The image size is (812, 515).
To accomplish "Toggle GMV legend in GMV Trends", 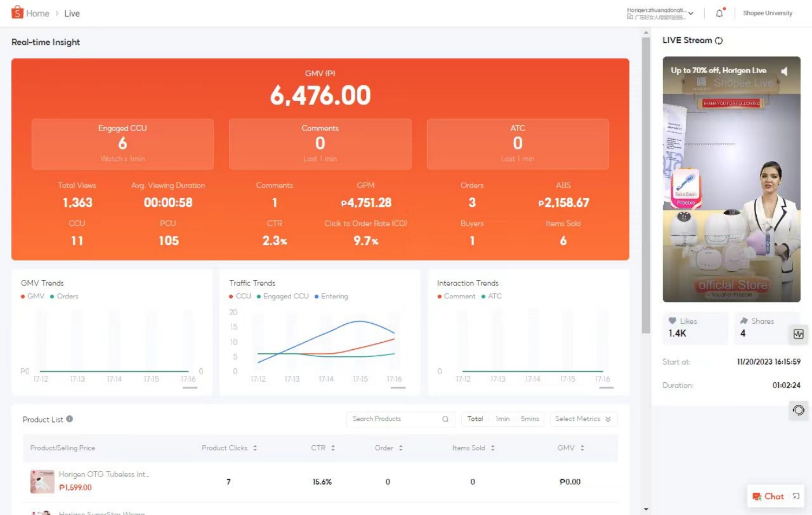I will point(32,296).
